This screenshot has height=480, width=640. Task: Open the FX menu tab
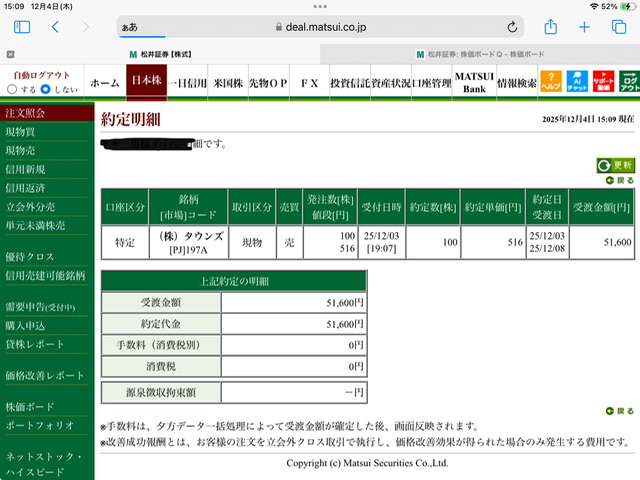point(309,83)
